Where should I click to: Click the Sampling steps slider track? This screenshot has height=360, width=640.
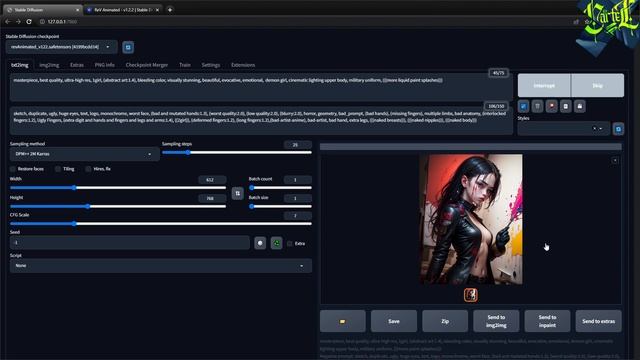pyautogui.click(x=237, y=153)
